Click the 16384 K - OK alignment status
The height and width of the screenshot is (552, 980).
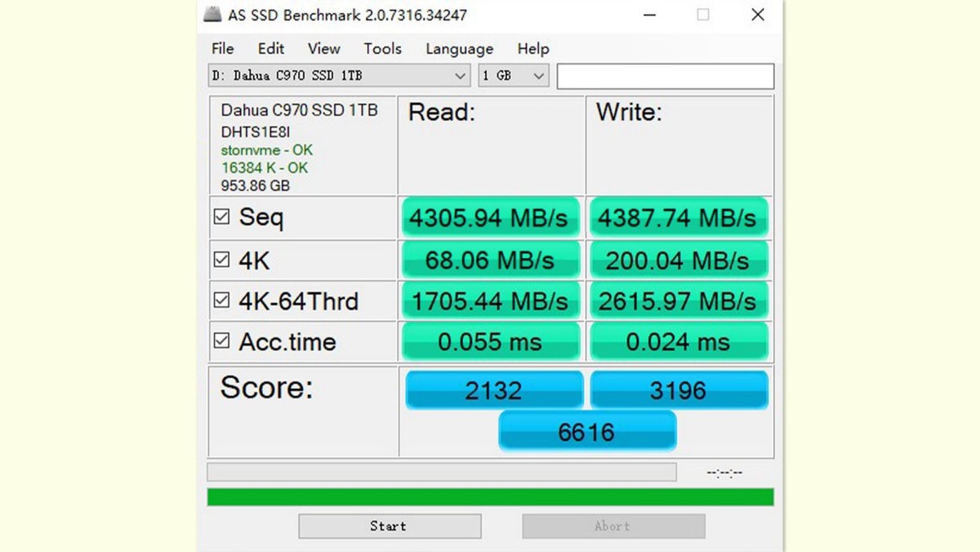pos(265,167)
